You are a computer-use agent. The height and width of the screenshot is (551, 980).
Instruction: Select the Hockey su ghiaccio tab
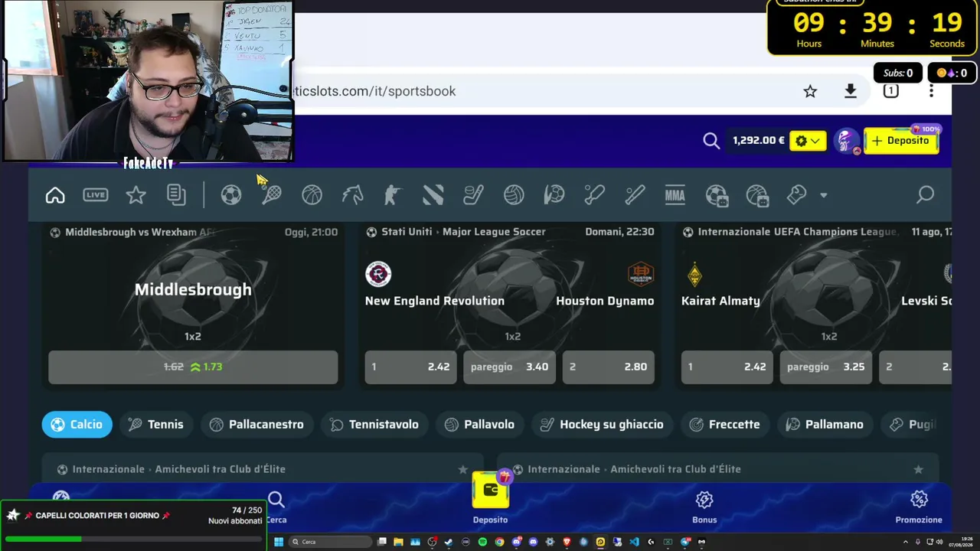coord(602,424)
